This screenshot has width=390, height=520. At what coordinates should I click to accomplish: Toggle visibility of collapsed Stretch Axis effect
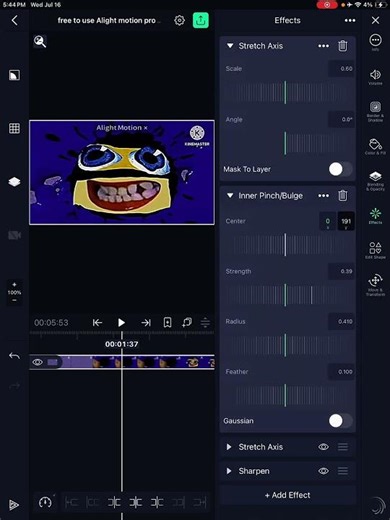coord(323,447)
